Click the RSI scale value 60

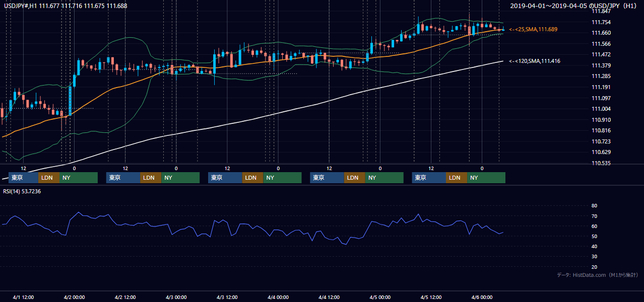coord(594,226)
